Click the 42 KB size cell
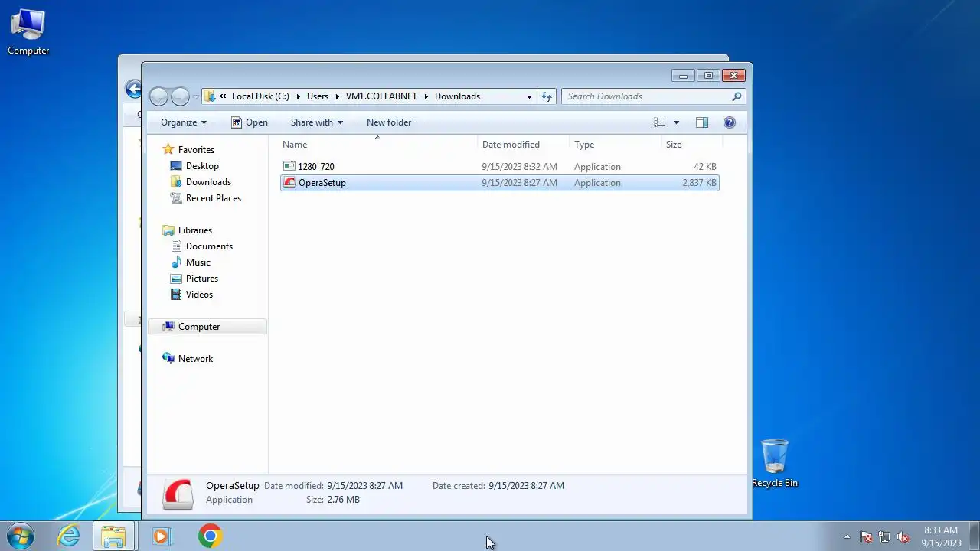 (705, 167)
